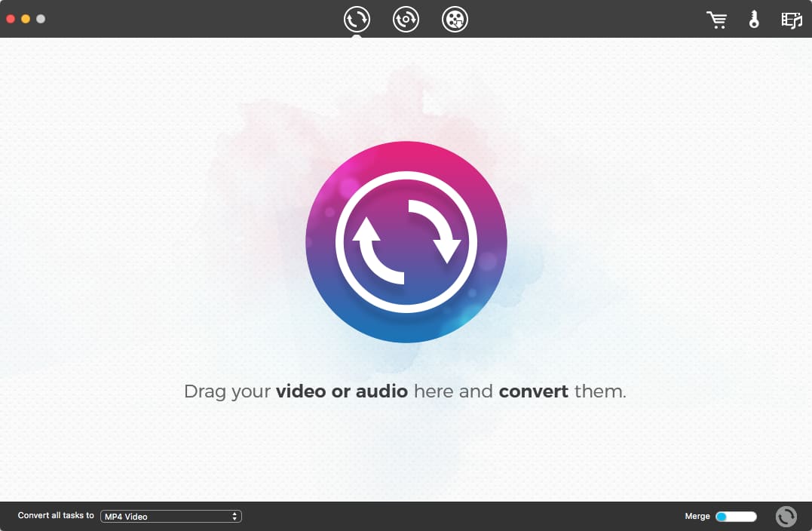This screenshot has width=812, height=531.
Task: Click the bold 'convert' word in the prompt
Action: tap(533, 392)
